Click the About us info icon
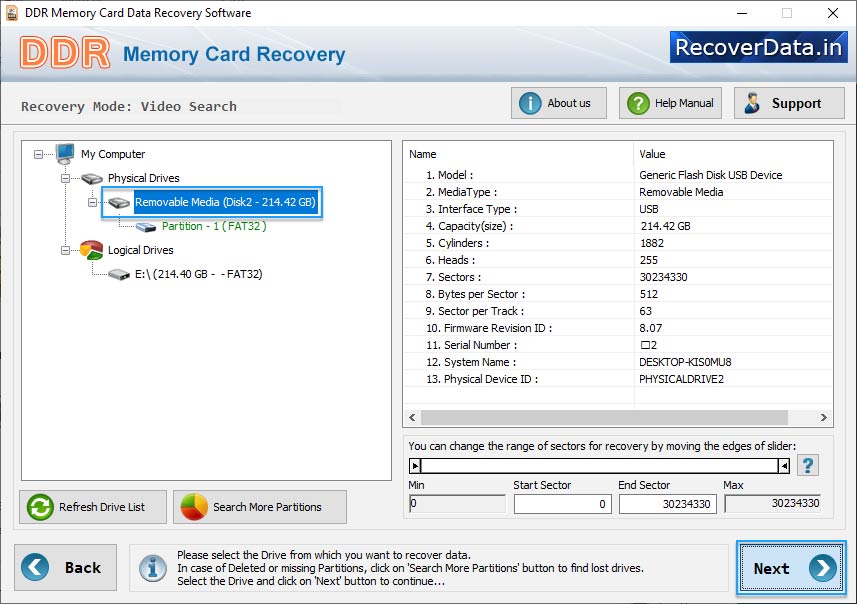This screenshot has width=857, height=604. [530, 103]
